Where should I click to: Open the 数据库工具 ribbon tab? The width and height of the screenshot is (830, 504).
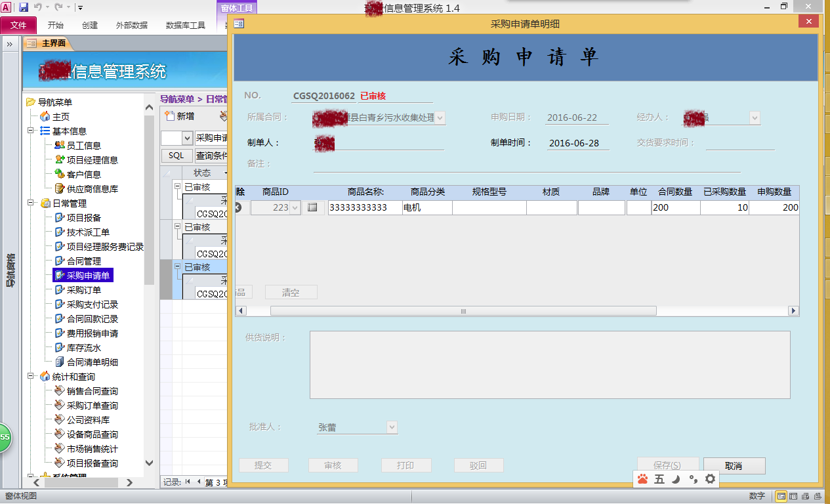(x=186, y=26)
